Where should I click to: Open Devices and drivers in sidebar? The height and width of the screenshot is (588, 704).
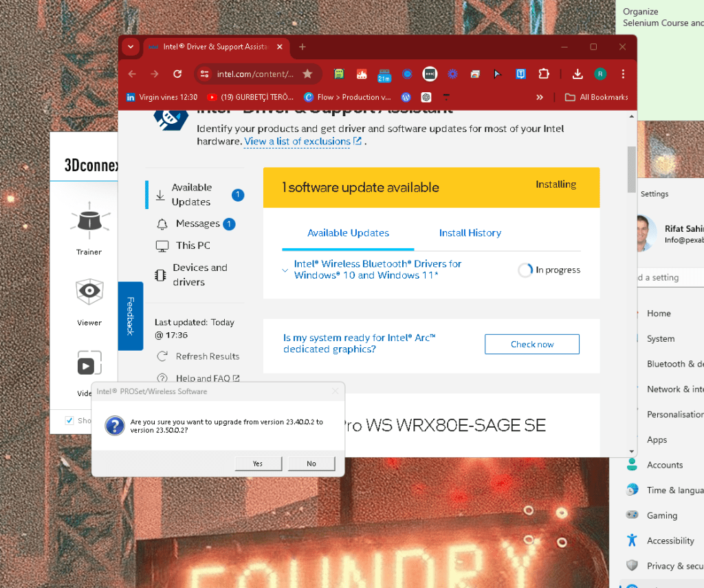(x=192, y=274)
